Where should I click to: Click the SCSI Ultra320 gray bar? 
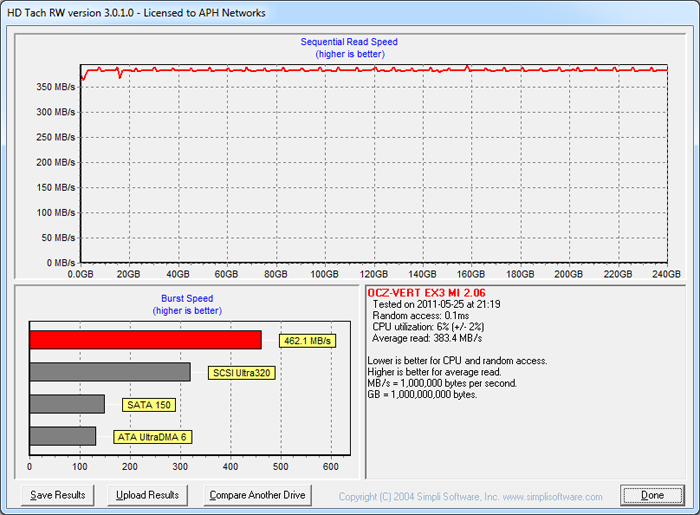pos(110,372)
